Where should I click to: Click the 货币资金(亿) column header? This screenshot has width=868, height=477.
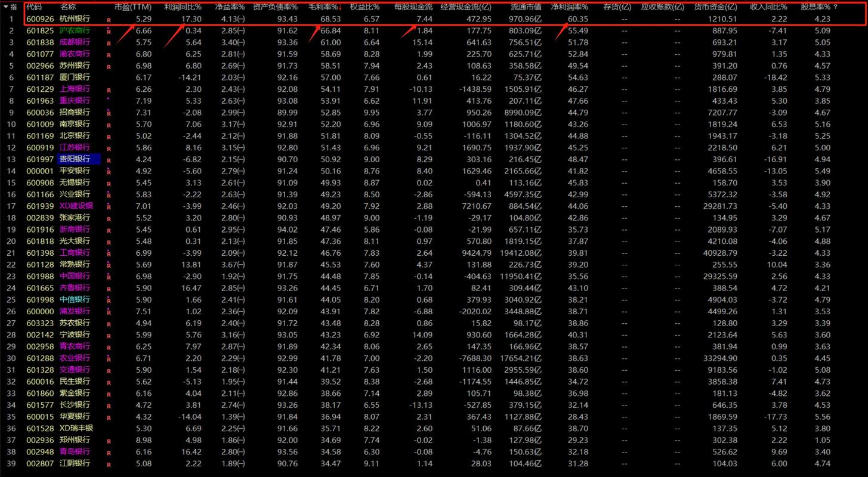715,7
